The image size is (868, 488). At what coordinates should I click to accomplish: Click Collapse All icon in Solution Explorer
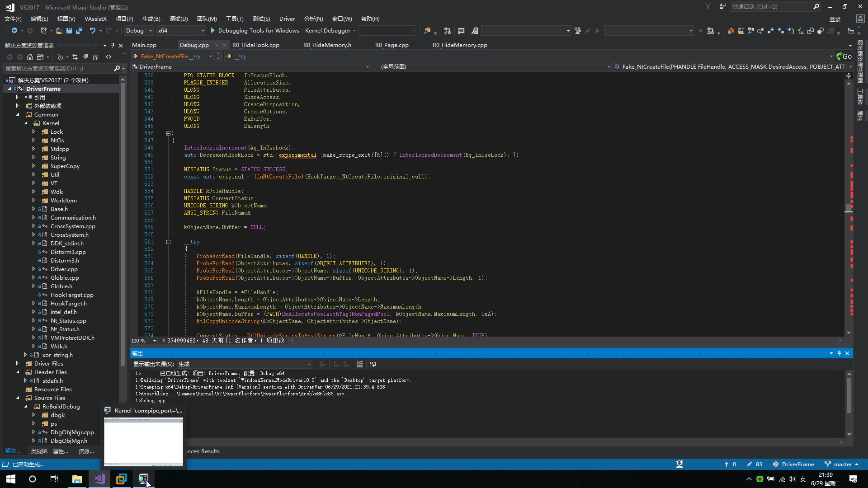[x=85, y=57]
